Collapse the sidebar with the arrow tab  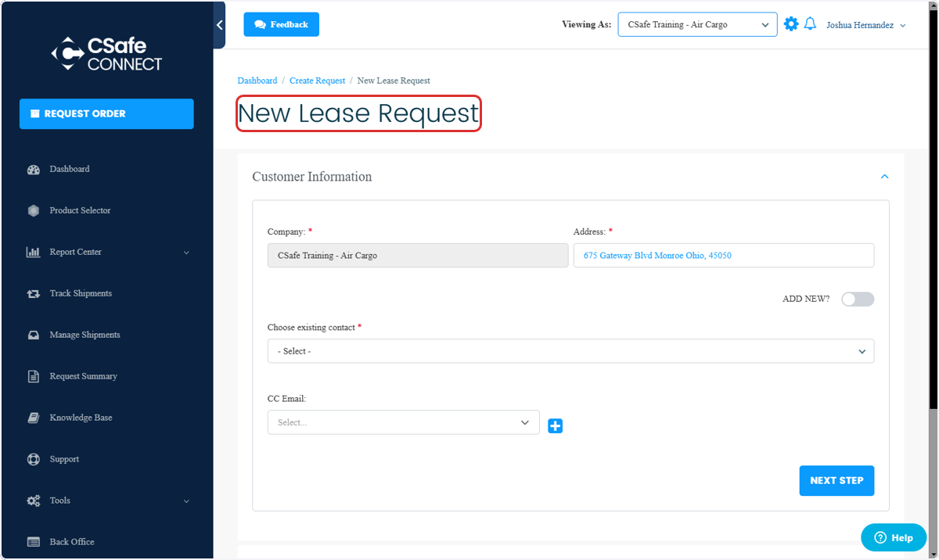pos(219,25)
